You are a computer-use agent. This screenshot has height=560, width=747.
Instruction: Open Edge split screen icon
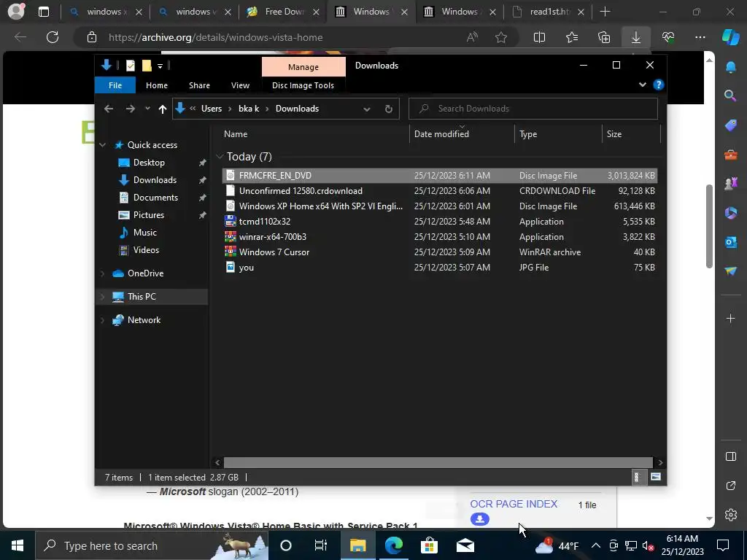539,37
